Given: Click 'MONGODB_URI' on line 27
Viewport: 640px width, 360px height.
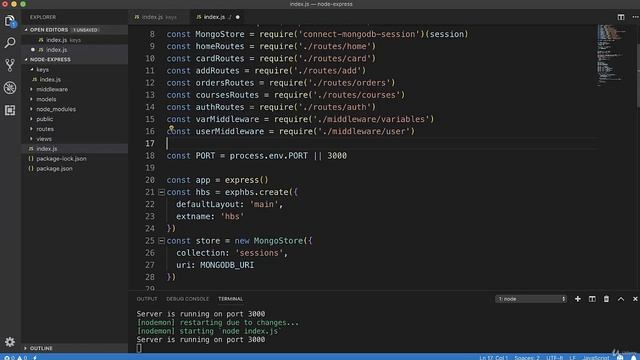Looking at the screenshot, I should point(227,265).
